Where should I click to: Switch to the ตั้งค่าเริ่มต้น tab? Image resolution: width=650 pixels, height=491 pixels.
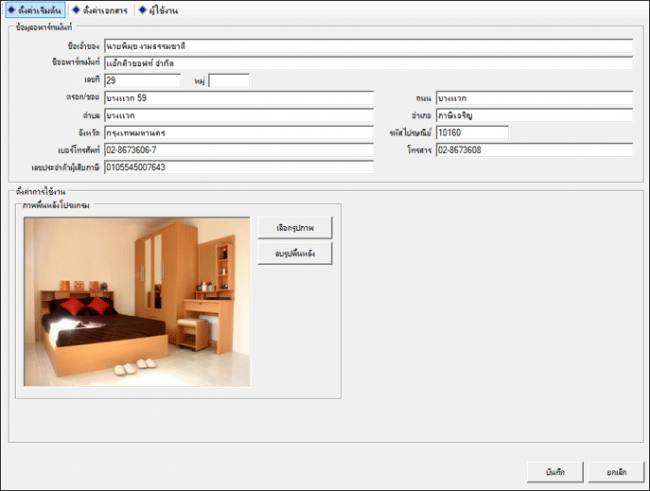pos(35,10)
